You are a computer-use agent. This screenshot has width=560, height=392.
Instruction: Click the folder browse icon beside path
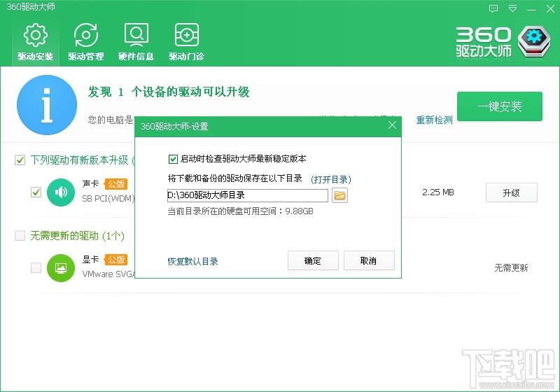pos(339,195)
